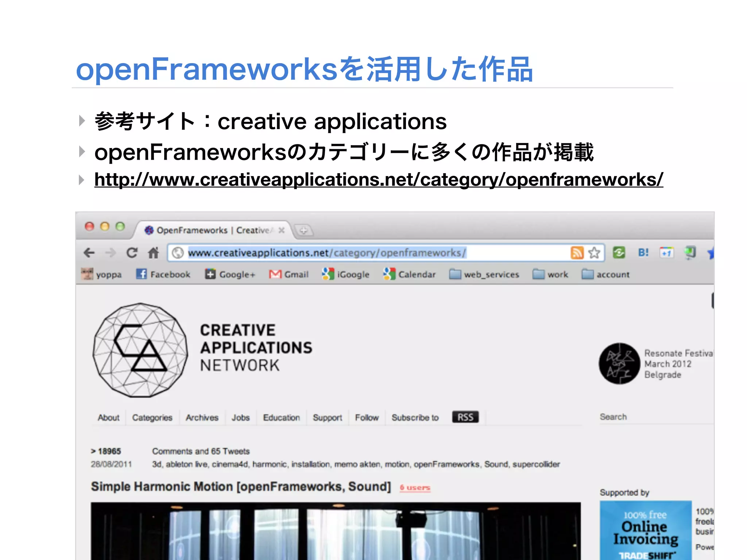Open the About menu item
747x560 pixels.
[x=108, y=417]
